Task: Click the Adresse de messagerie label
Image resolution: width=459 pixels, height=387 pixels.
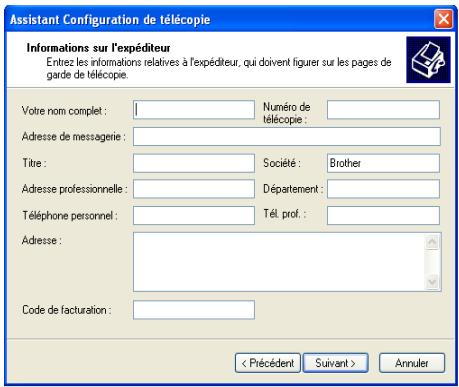Action: (x=74, y=137)
